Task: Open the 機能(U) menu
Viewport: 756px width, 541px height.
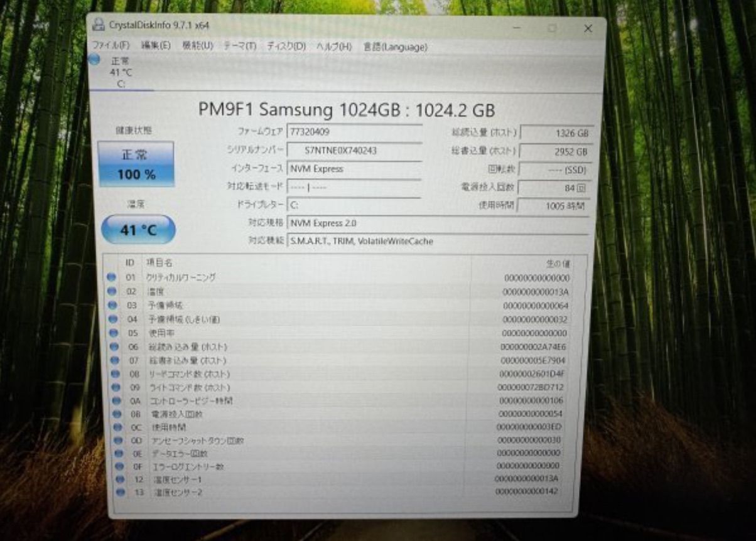Action: pos(197,46)
